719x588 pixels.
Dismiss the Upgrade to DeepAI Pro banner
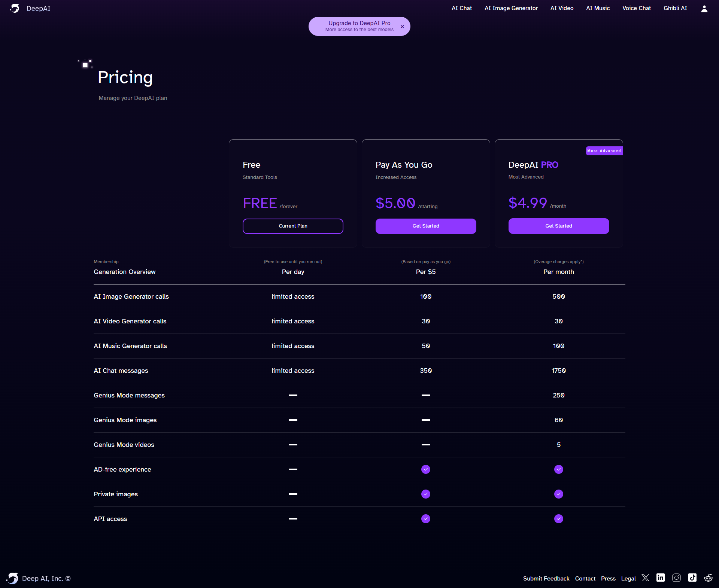coord(402,27)
